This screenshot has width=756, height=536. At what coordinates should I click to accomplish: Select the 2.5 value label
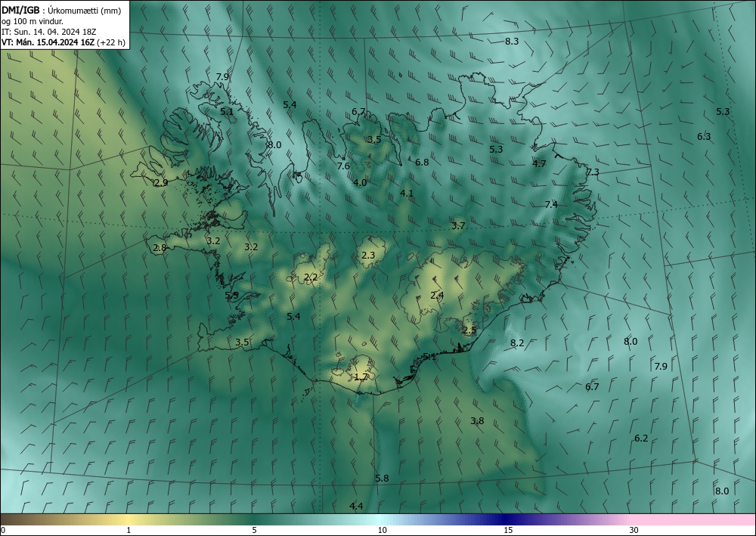[x=469, y=330]
